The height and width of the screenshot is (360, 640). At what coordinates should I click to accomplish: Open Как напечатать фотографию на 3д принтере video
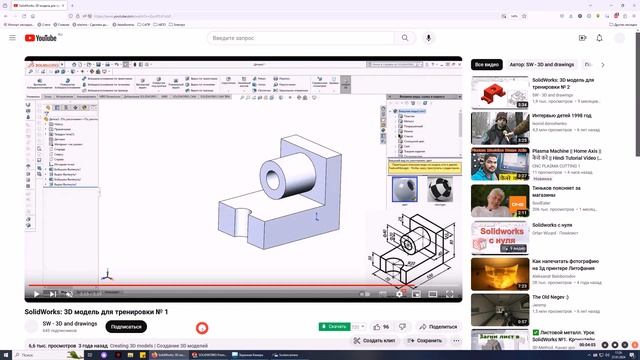(565, 264)
